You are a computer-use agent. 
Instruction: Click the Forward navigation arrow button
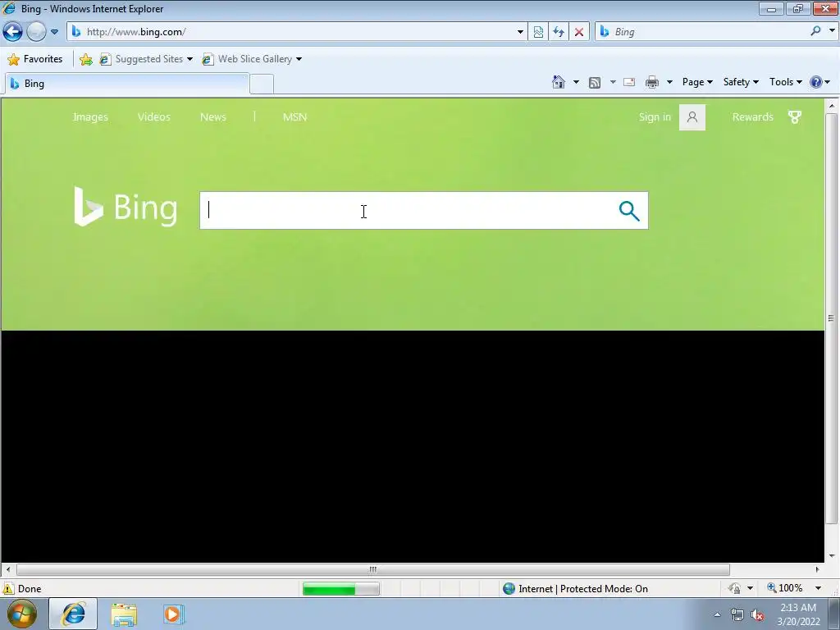[x=36, y=32]
